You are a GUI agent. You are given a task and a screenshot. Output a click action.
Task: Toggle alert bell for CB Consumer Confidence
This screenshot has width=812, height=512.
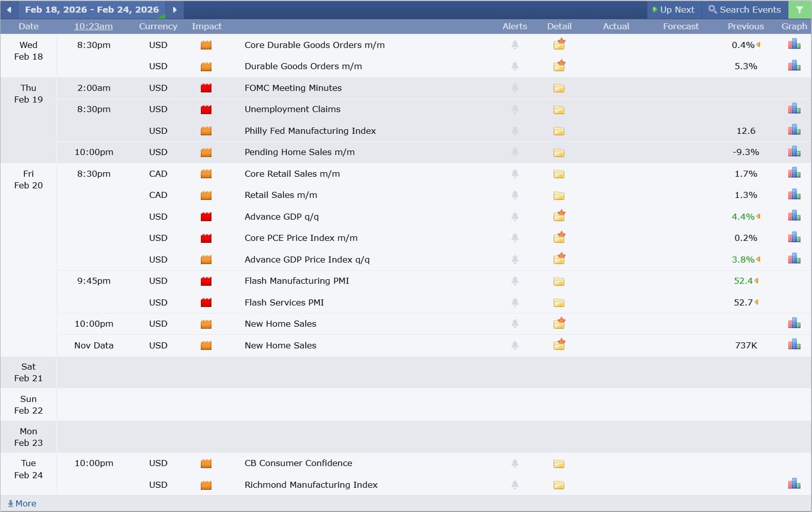click(x=515, y=463)
